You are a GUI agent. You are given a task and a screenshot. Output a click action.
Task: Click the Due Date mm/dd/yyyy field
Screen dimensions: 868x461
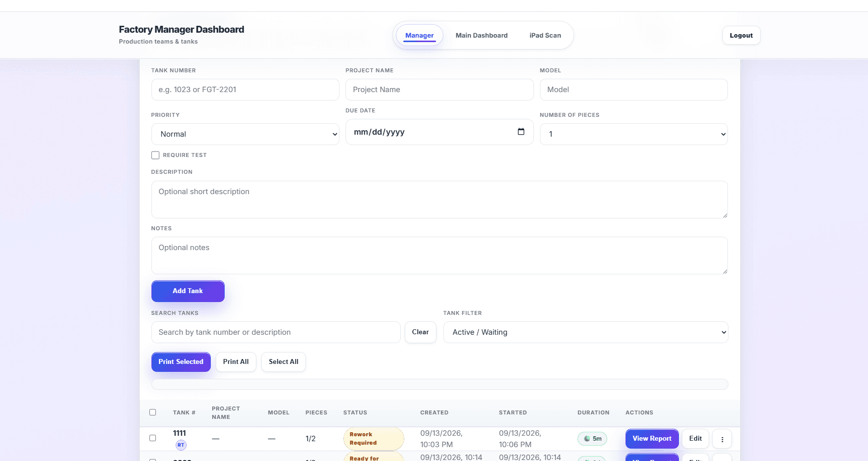tap(439, 132)
